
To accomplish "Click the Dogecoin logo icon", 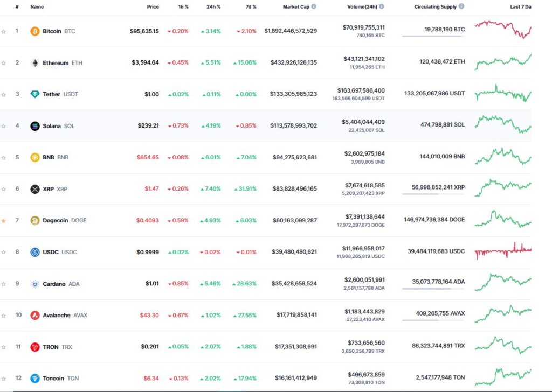I will 35,220.
